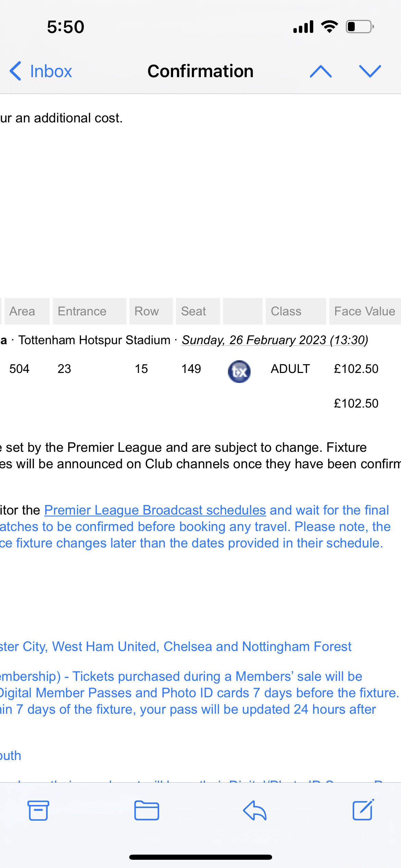Tap the Sunday, 26 February 2023 date link
This screenshot has height=868, width=401.
coord(275,340)
